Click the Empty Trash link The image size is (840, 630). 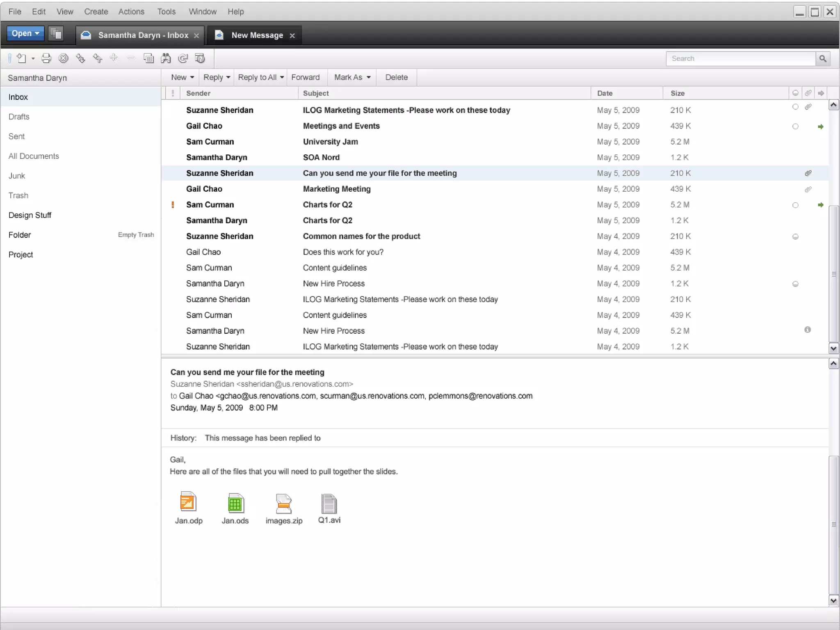point(136,235)
